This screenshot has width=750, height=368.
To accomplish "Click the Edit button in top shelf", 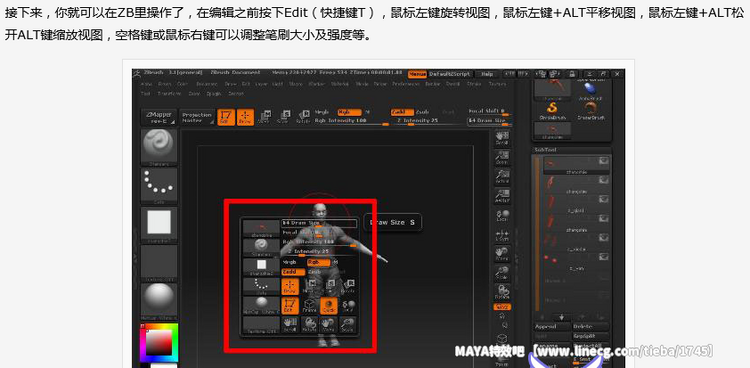I will pos(226,117).
